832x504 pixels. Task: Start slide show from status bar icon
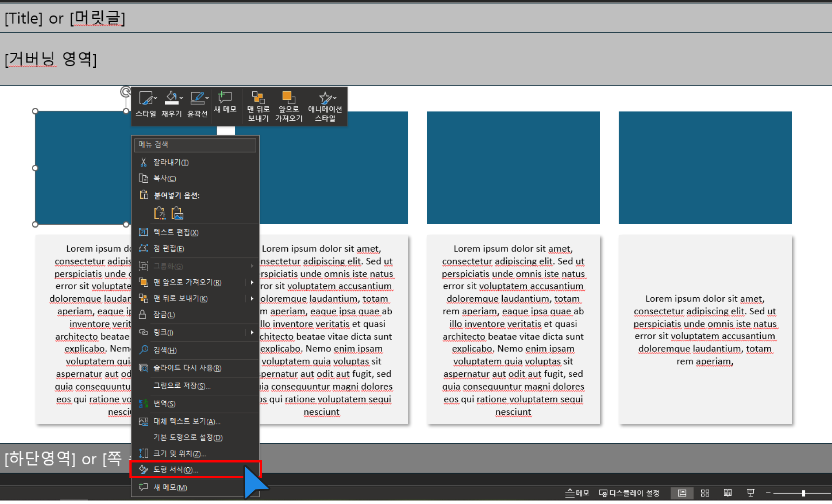point(751,493)
